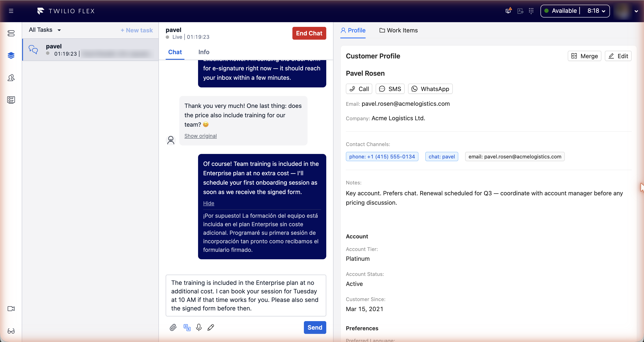Viewport: 644px width, 342px height.
Task: Click the chat: pavel channel chip
Action: click(x=441, y=157)
